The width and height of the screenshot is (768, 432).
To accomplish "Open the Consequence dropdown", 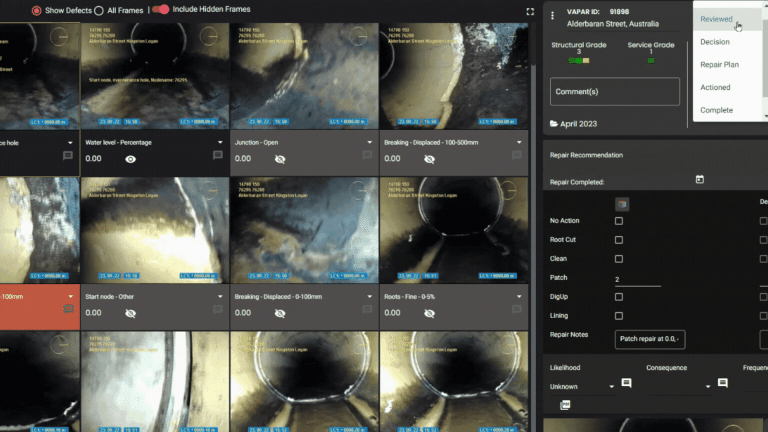I will coord(680,386).
